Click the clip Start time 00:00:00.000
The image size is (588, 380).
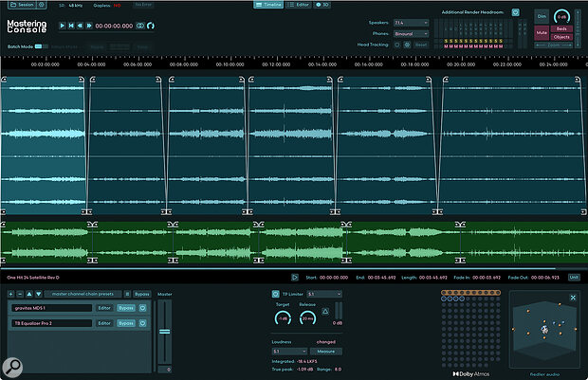334,278
